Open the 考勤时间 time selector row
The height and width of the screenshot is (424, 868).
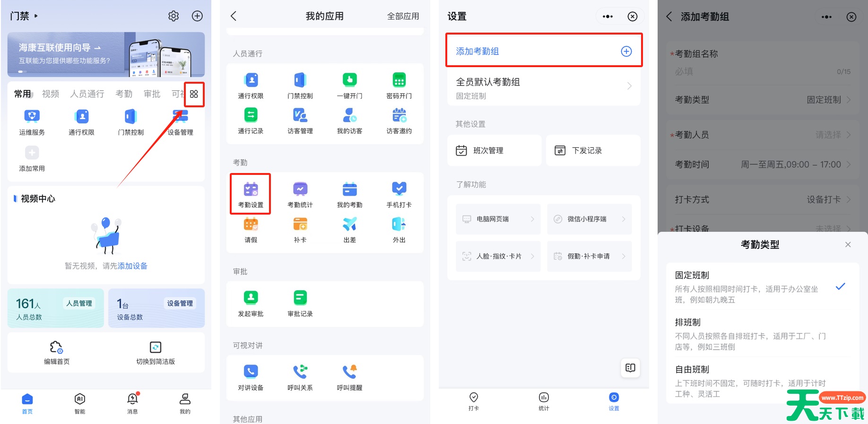[762, 164]
